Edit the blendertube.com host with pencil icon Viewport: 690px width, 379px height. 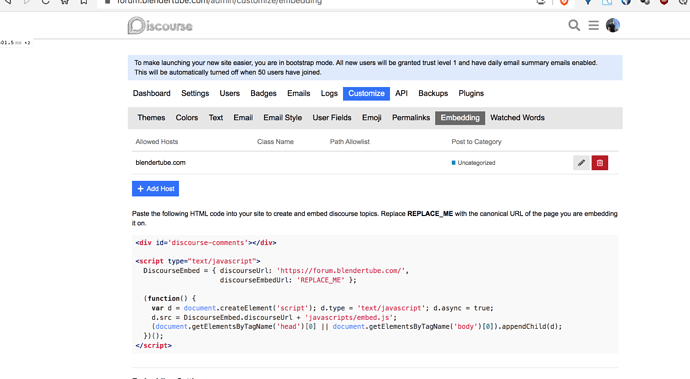[581, 163]
